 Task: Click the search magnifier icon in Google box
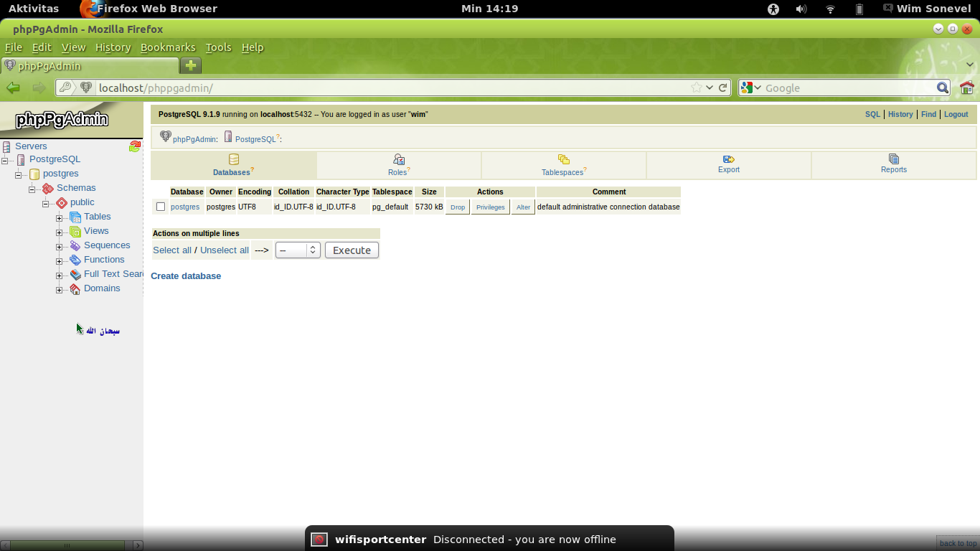(x=943, y=88)
